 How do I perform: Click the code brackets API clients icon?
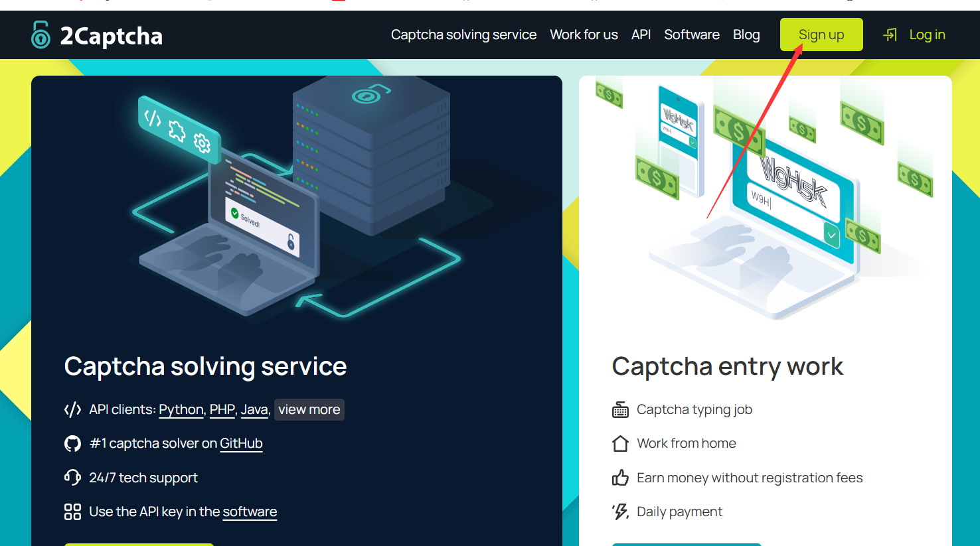(72, 410)
